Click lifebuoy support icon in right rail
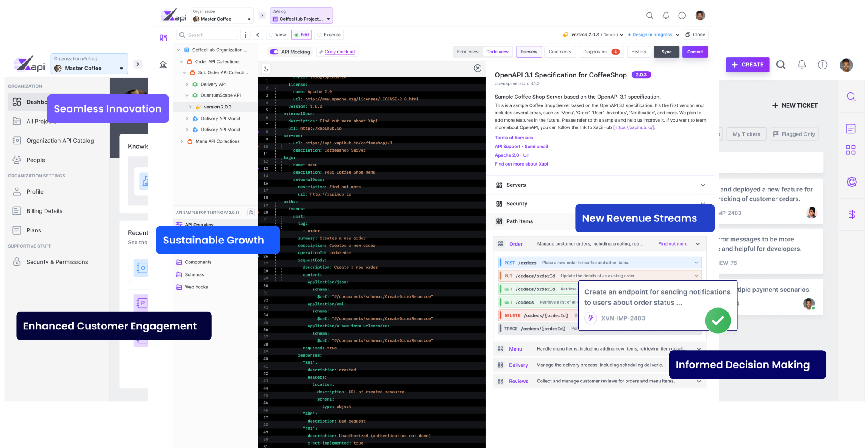 point(851,182)
